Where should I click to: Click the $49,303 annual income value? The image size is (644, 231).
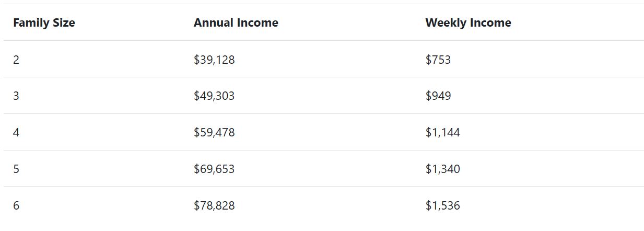[214, 96]
